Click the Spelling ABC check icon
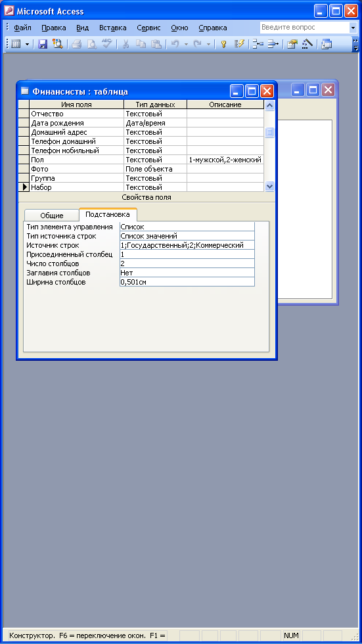The width and height of the screenshot is (362, 644). tap(106, 44)
